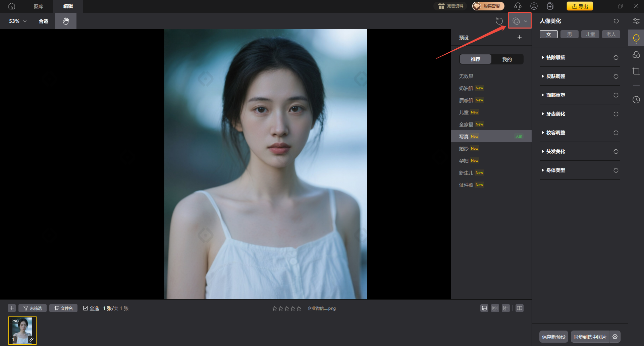Open the adjustment sliders panel
Image resolution: width=644 pixels, height=346 pixels.
(636, 21)
